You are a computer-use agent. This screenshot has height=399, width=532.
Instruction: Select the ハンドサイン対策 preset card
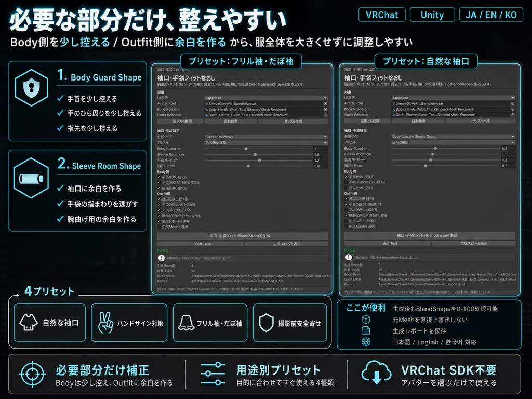(x=129, y=323)
